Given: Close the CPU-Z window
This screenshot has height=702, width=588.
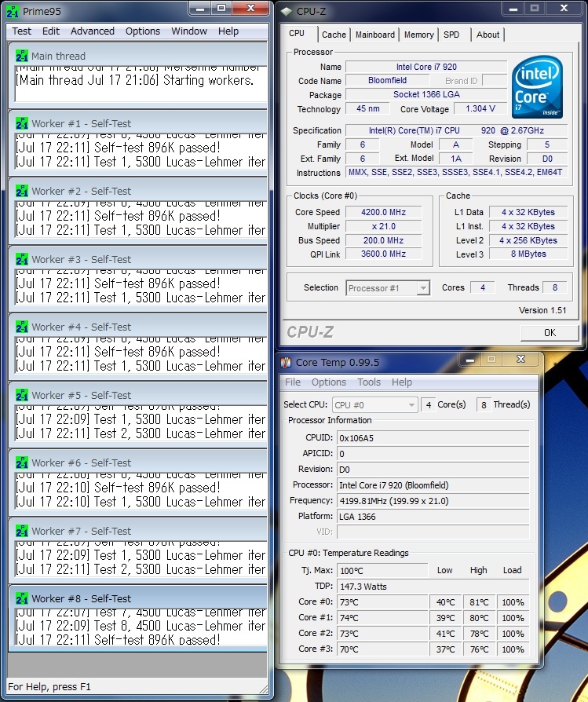Looking at the screenshot, I should pos(564,8).
